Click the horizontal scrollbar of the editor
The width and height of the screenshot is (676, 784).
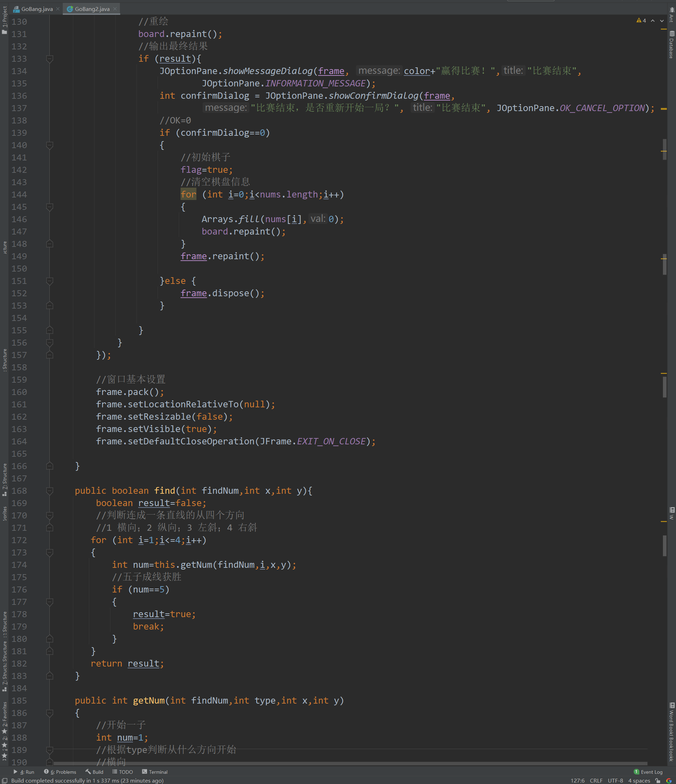point(350,764)
